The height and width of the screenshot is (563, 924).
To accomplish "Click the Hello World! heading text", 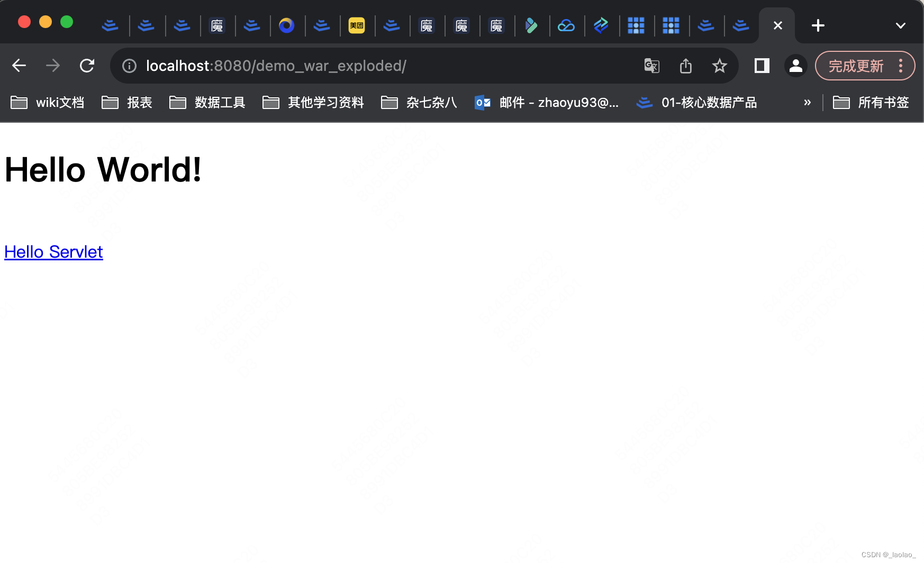I will click(103, 170).
